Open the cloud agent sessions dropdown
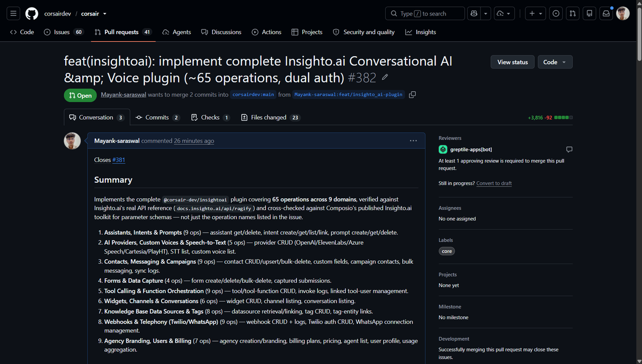The height and width of the screenshot is (364, 642). [503, 13]
